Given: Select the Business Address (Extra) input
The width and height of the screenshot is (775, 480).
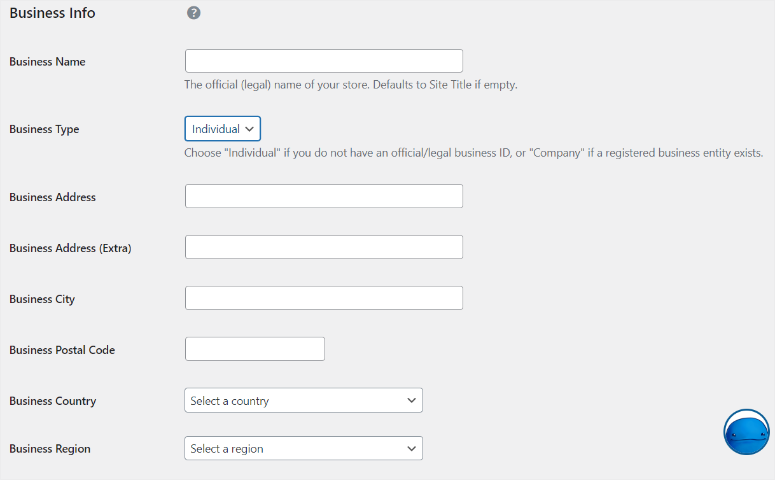Looking at the screenshot, I should tap(323, 247).
